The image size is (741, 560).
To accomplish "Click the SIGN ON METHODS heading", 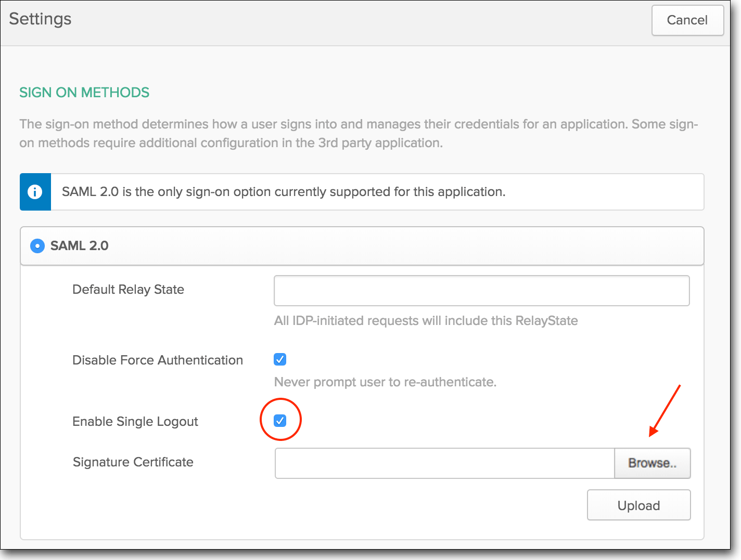I will 84,93.
